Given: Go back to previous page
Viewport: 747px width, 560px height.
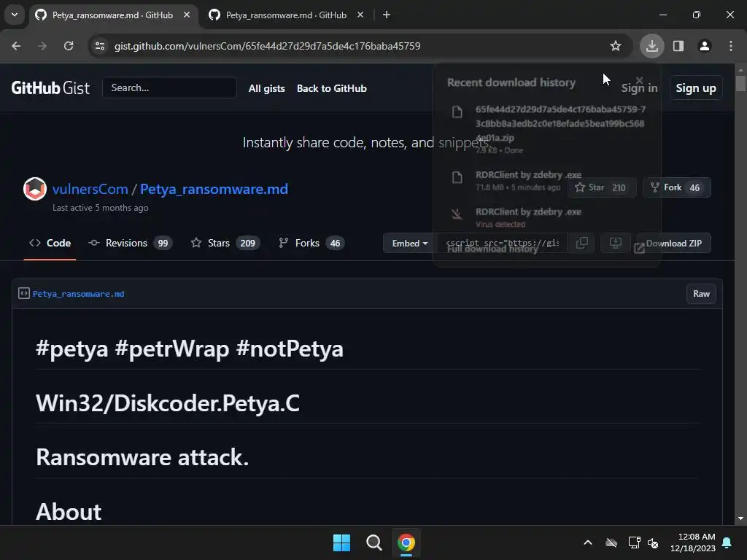Looking at the screenshot, I should [16, 46].
